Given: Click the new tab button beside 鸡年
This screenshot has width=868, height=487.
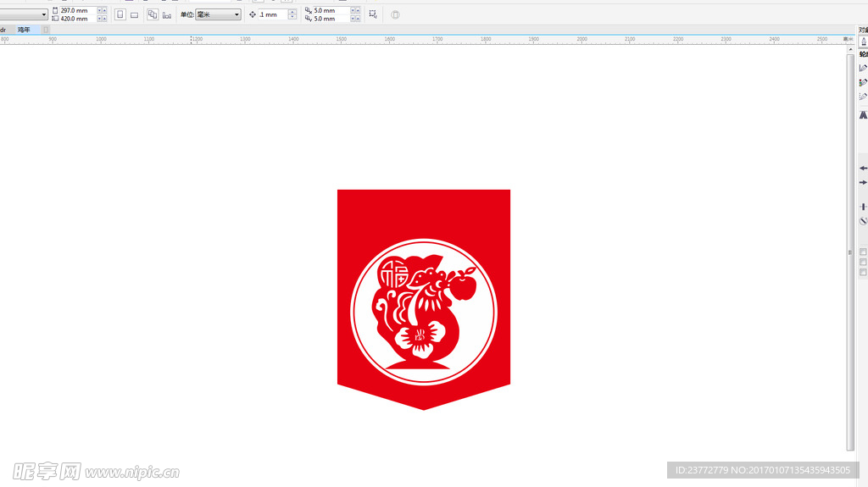Looking at the screenshot, I should click(x=46, y=30).
